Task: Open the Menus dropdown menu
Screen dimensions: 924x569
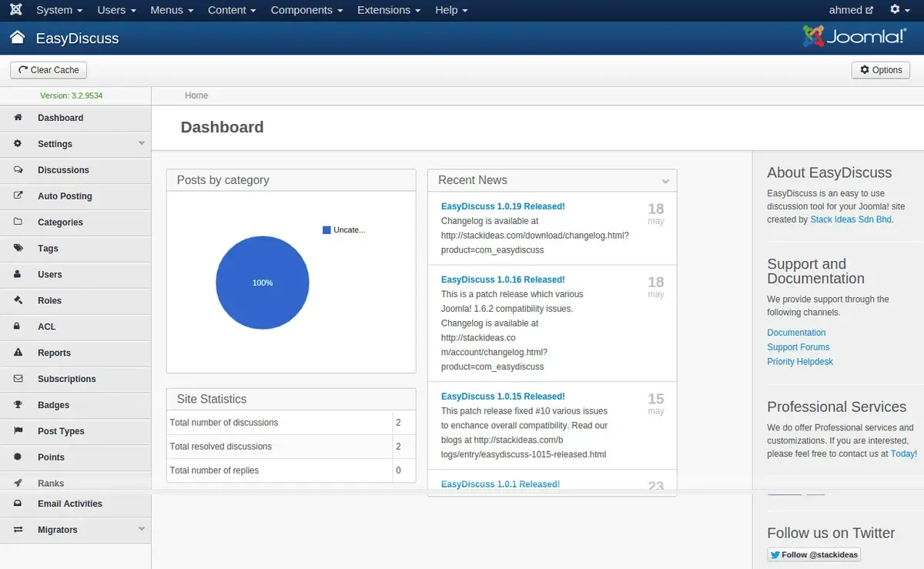Action: coord(172,10)
